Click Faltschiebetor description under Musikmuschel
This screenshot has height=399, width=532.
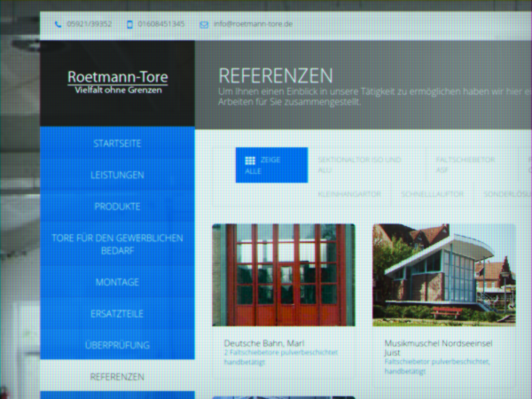[x=437, y=366]
